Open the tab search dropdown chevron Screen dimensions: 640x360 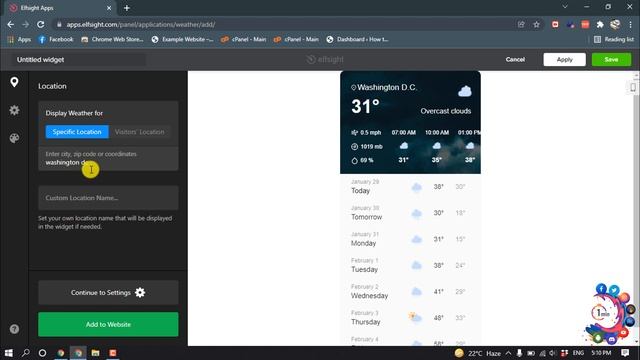point(565,7)
